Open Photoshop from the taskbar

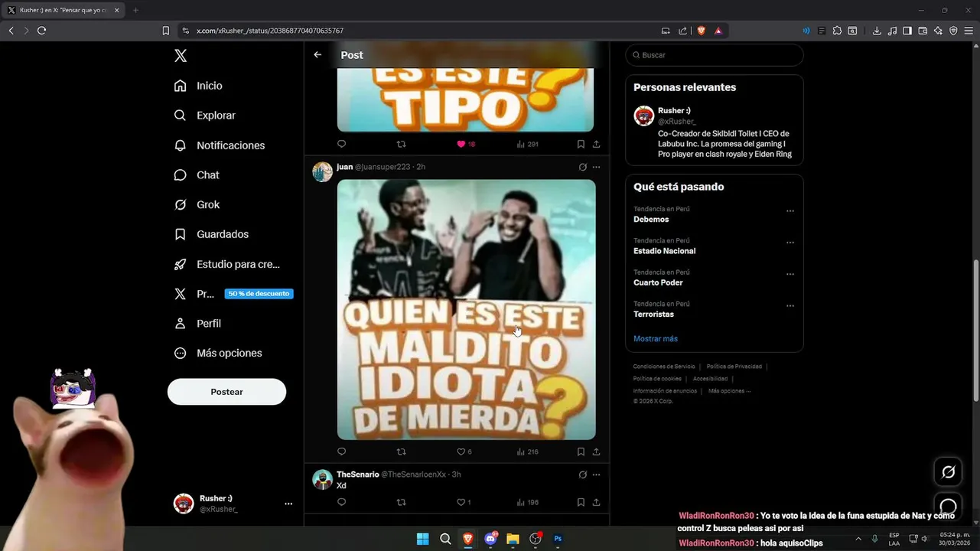point(558,539)
